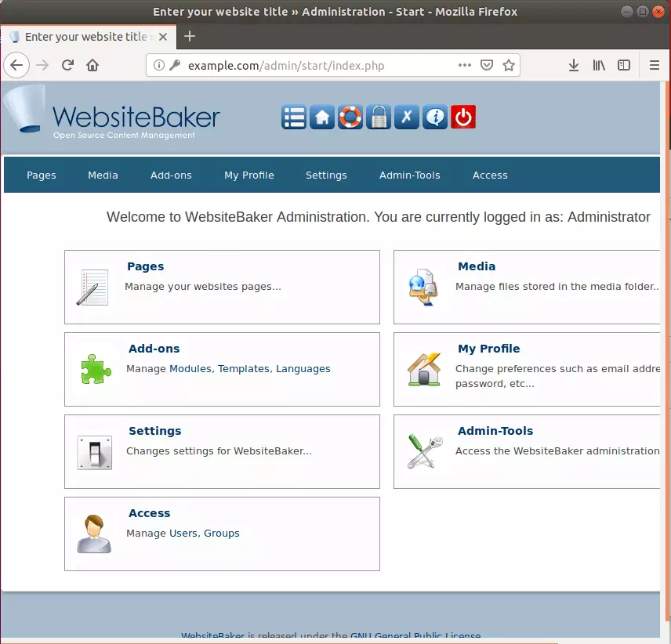Go back with Firefox back arrow
Image resolution: width=671 pixels, height=644 pixels.
click(x=16, y=66)
